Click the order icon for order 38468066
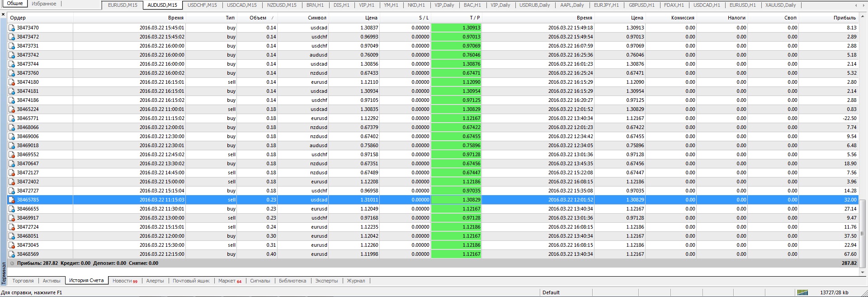This screenshot has width=868, height=297. (x=12, y=127)
